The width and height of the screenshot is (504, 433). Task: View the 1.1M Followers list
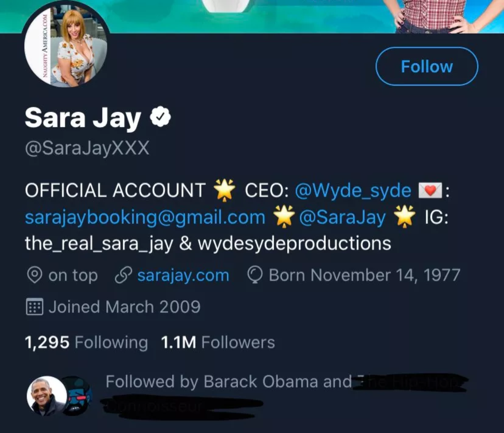[x=218, y=343]
